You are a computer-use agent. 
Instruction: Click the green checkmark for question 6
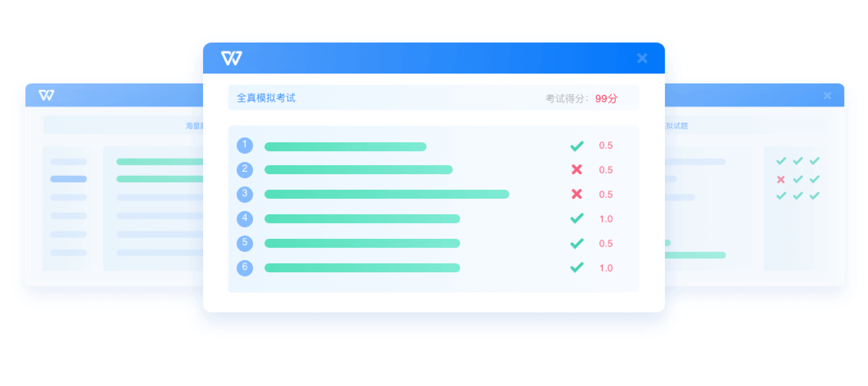[576, 267]
